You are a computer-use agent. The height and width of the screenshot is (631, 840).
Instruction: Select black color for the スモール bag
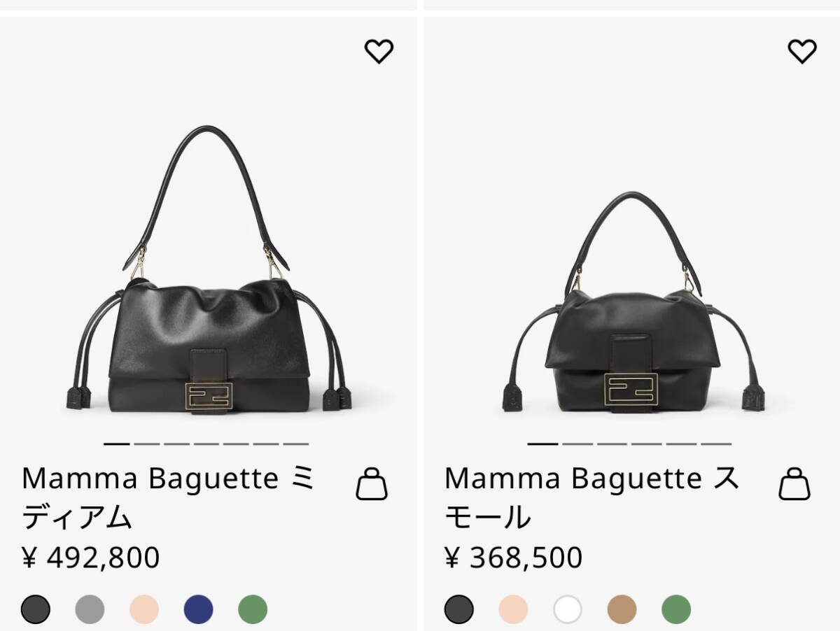click(458, 609)
